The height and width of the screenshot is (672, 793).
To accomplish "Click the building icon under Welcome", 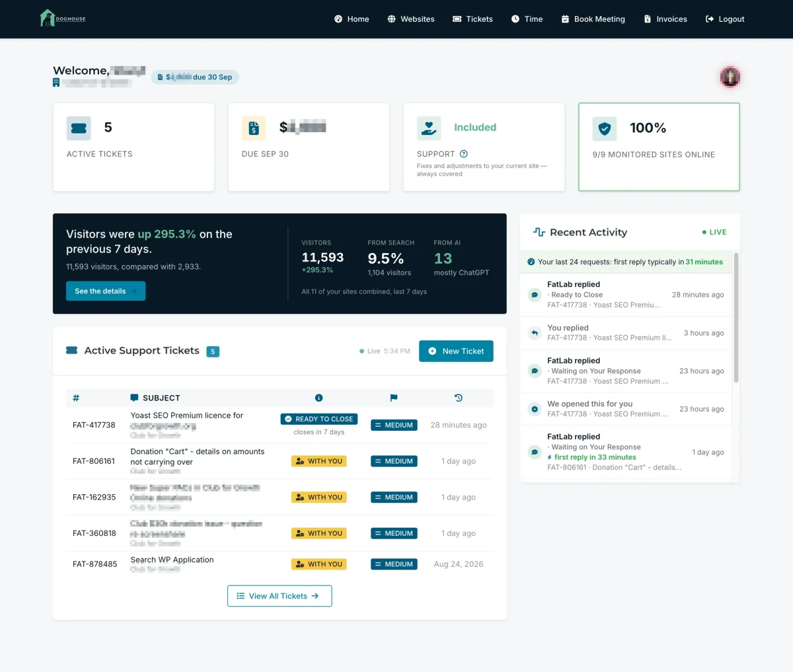I will point(56,83).
